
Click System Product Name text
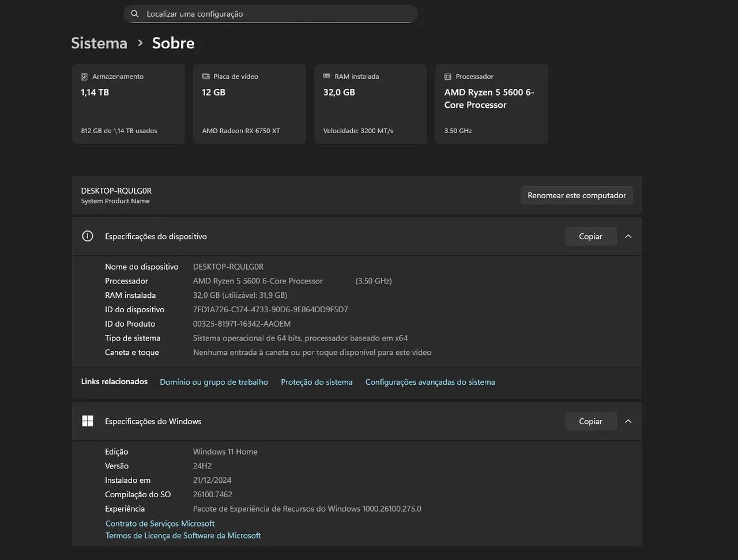pyautogui.click(x=115, y=201)
